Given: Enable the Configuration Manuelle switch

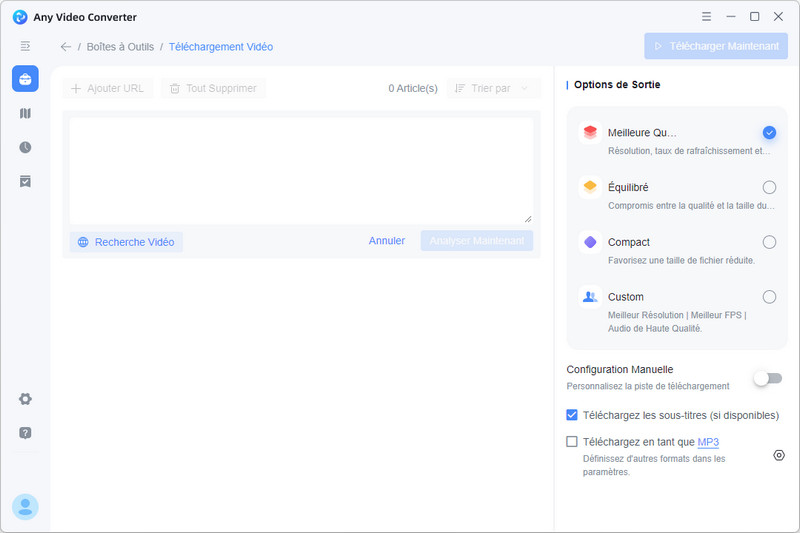Looking at the screenshot, I should coord(768,378).
